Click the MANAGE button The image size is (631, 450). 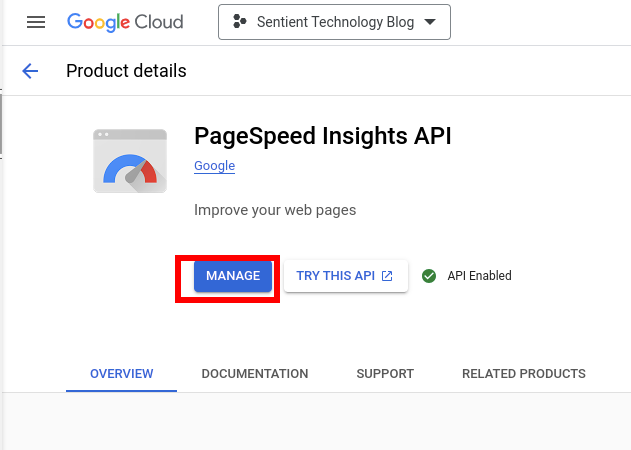coord(233,276)
